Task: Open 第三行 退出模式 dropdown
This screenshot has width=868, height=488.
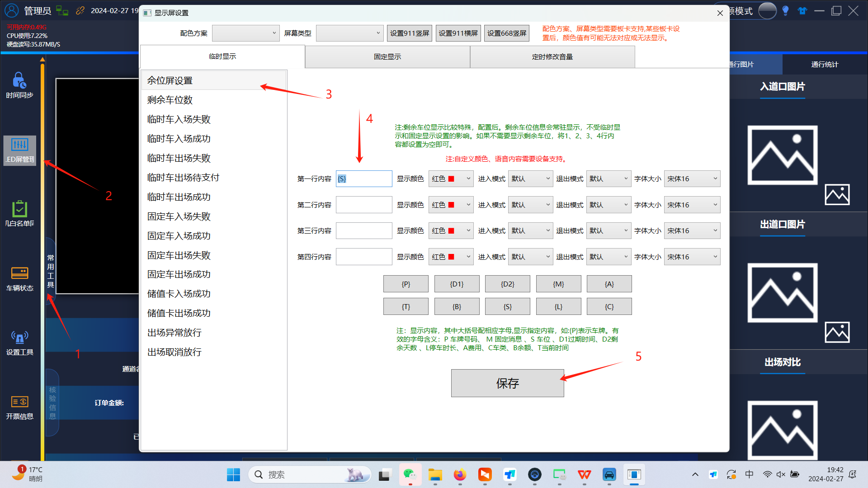Action: 609,231
